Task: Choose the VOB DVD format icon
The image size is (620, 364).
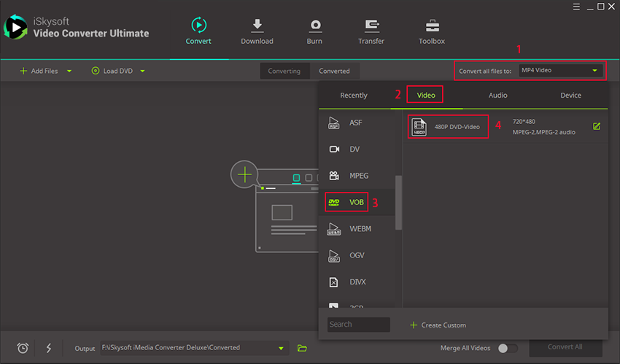Action: [334, 202]
